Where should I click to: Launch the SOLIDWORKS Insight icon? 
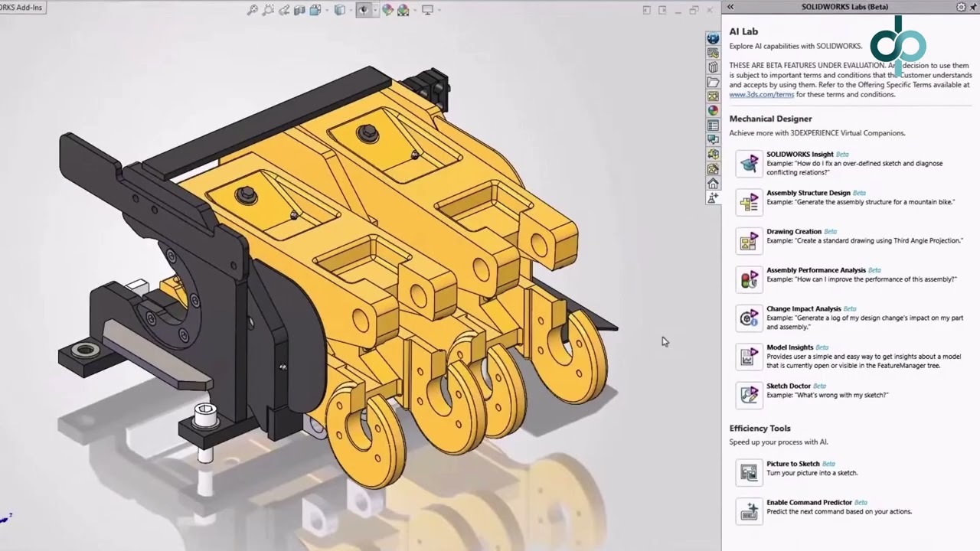(749, 163)
